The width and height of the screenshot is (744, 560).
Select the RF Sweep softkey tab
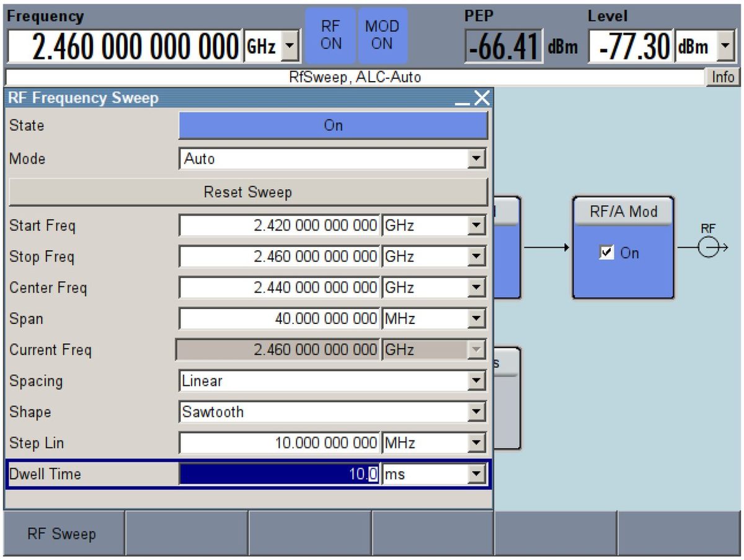click(x=62, y=533)
